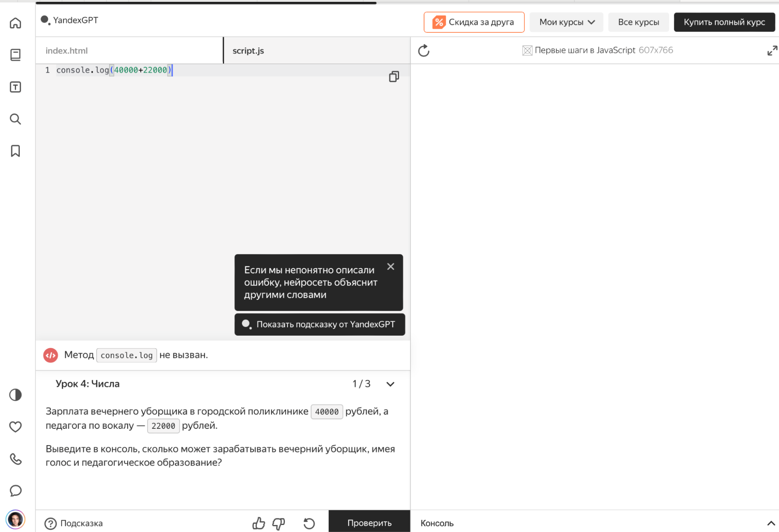
Task: Click the thumbs up icon
Action: 258,523
